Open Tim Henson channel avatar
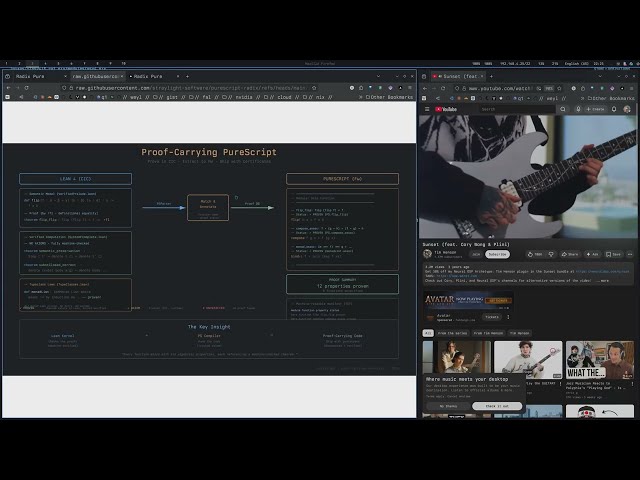The image size is (640, 480). [x=427, y=254]
